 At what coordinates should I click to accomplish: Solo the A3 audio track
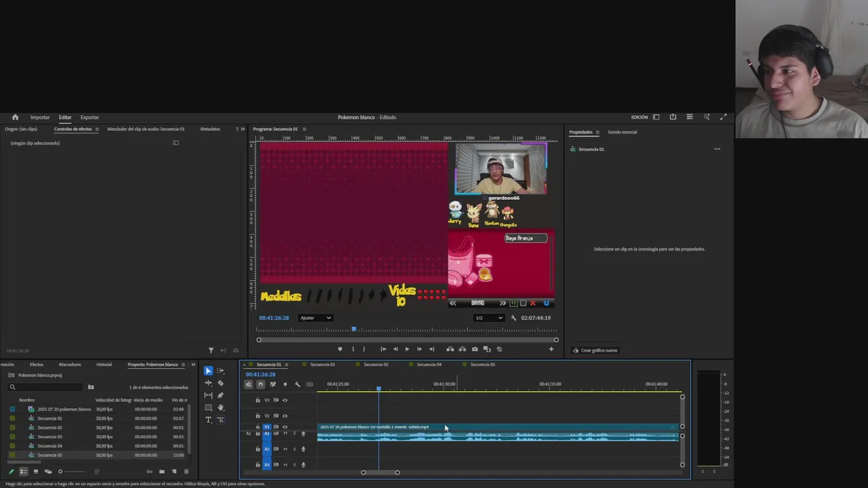pyautogui.click(x=294, y=464)
